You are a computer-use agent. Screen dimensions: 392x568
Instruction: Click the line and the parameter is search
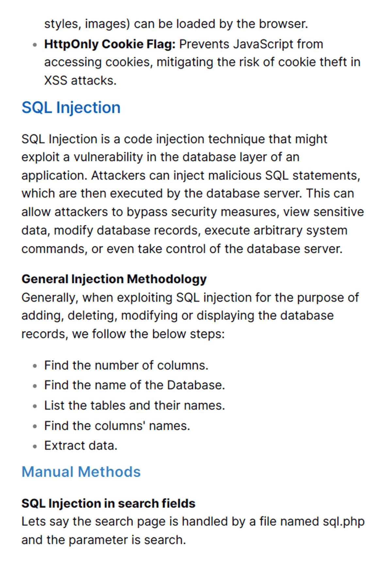[x=104, y=540]
